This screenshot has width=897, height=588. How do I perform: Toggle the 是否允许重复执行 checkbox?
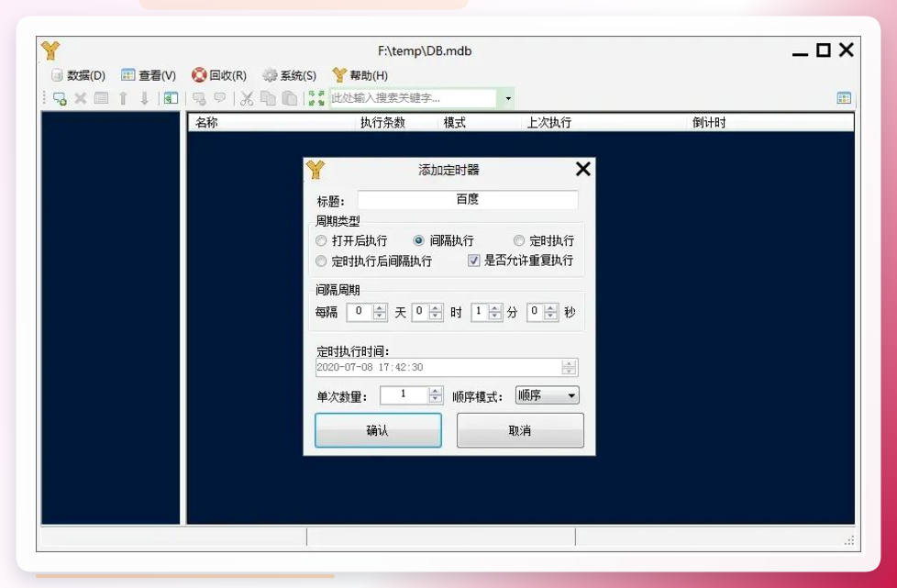[473, 261]
